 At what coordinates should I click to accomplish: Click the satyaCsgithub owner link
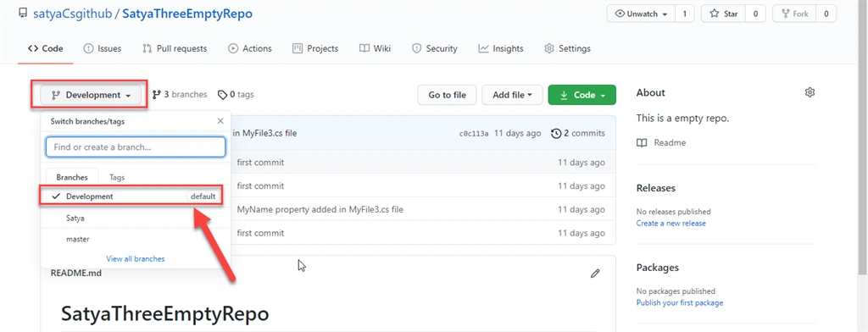click(x=72, y=14)
